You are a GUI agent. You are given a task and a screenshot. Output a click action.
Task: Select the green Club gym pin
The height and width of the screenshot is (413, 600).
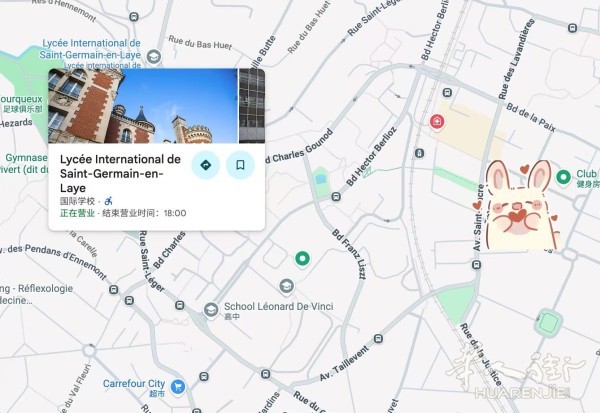[x=563, y=178]
